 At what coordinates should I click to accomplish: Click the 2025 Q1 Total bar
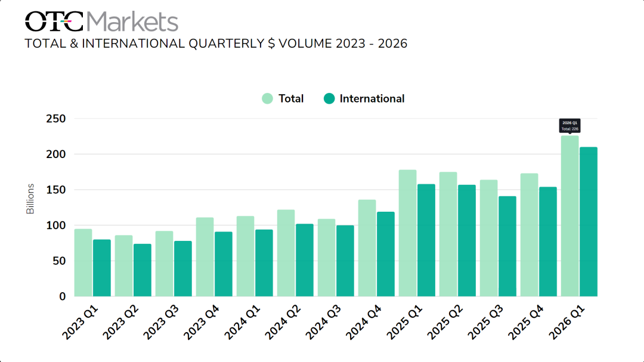tap(407, 233)
